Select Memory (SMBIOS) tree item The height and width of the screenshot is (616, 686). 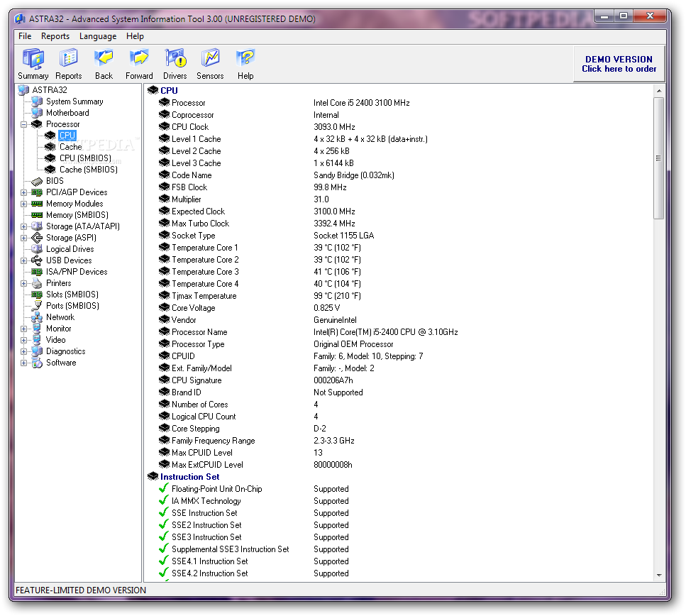tap(77, 216)
